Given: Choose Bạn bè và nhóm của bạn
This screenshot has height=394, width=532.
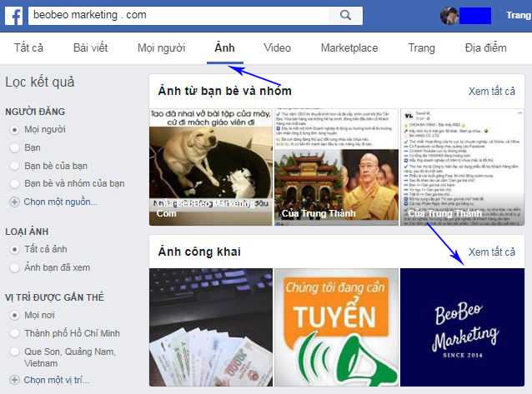Looking at the screenshot, I should tap(14, 184).
